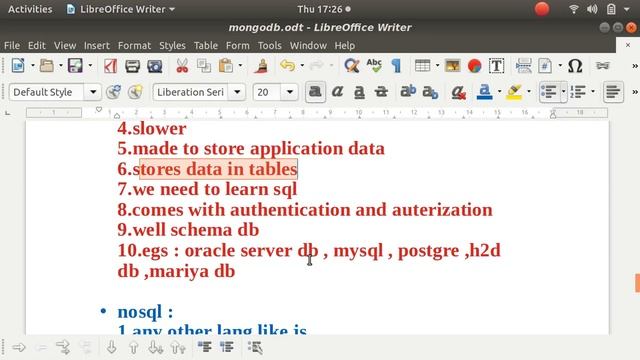Expand the highlighting color palette arrow
Viewport: 640px width, 360px height.
tap(529, 92)
